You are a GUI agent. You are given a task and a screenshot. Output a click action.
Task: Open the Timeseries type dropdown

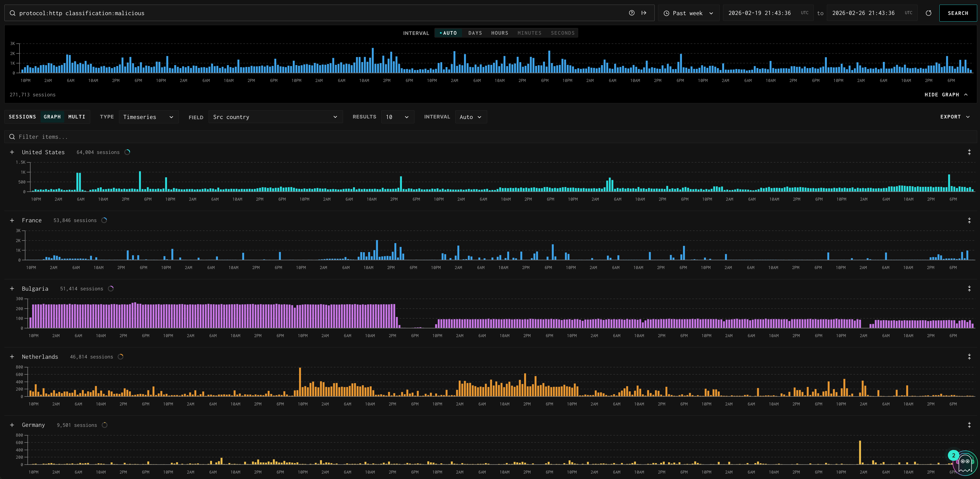pos(148,117)
